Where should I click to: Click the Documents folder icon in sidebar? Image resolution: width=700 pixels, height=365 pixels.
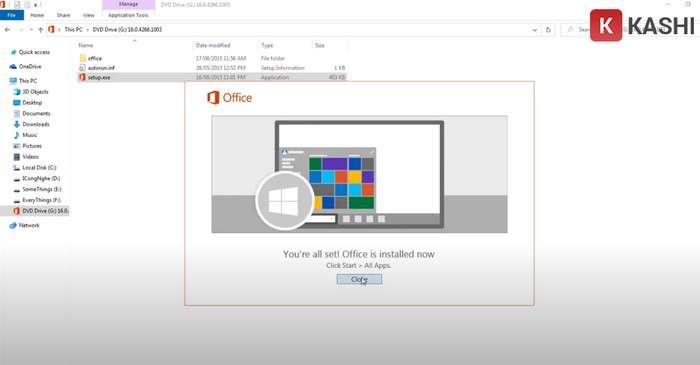(x=17, y=113)
